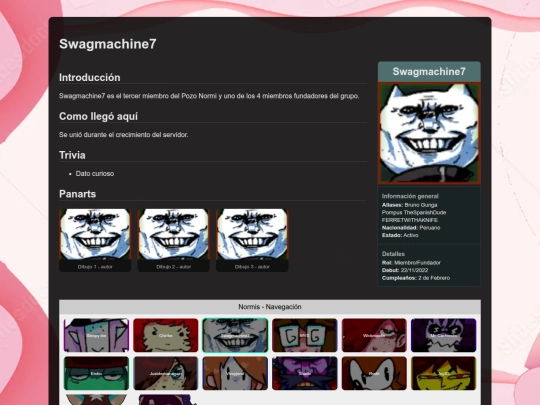Click the Panarts section heading
The width and height of the screenshot is (540, 405).
pyautogui.click(x=77, y=194)
